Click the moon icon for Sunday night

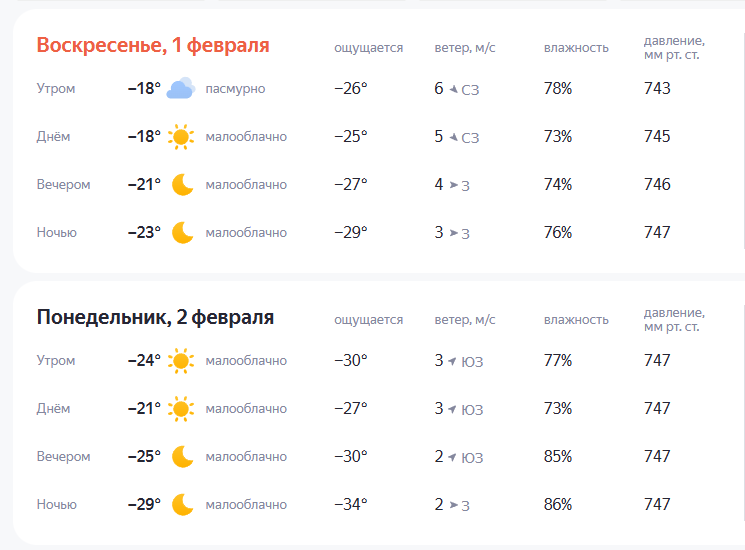click(x=182, y=233)
